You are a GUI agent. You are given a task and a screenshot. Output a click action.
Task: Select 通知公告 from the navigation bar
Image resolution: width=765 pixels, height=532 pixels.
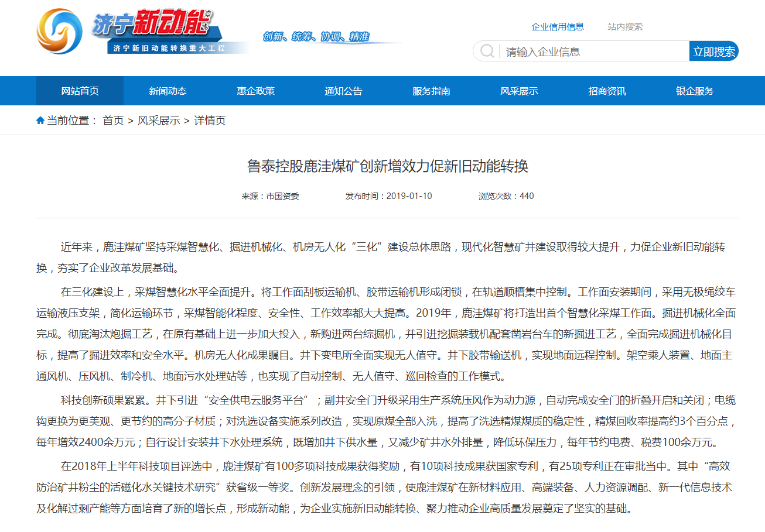click(x=343, y=91)
